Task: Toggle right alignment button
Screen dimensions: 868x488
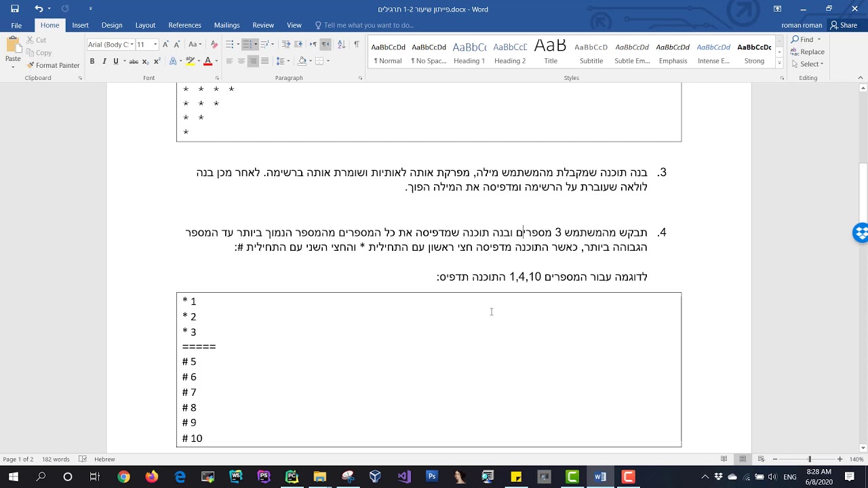Action: pos(253,61)
